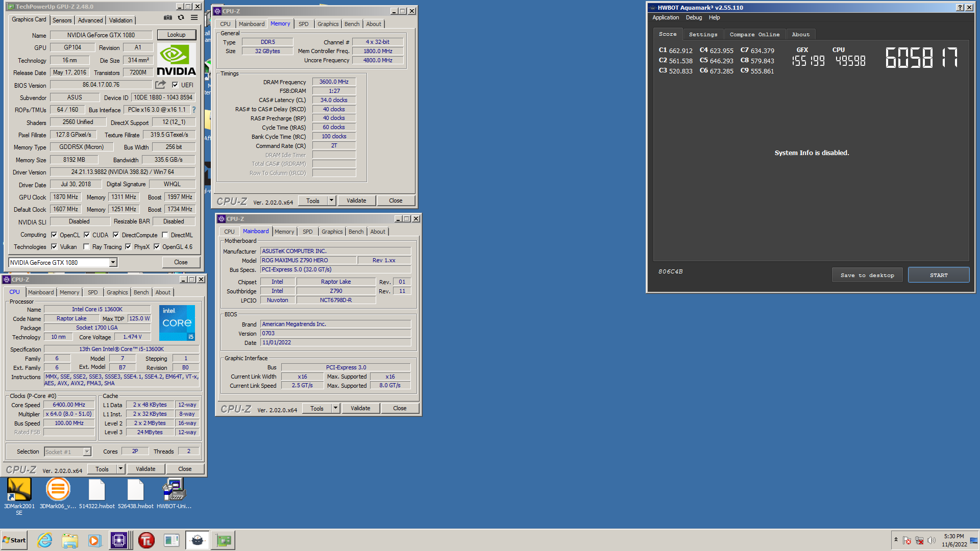Click the NVIDIA logo in GPU-Z
This screenshot has width=980, height=551.
tap(176, 60)
